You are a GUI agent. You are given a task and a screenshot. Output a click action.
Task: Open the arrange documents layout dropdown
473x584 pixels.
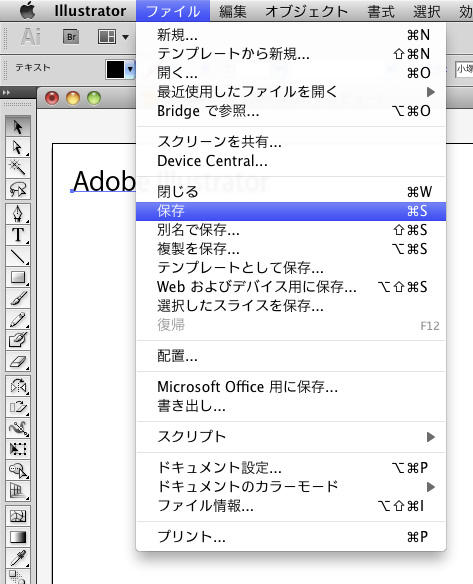(113, 37)
